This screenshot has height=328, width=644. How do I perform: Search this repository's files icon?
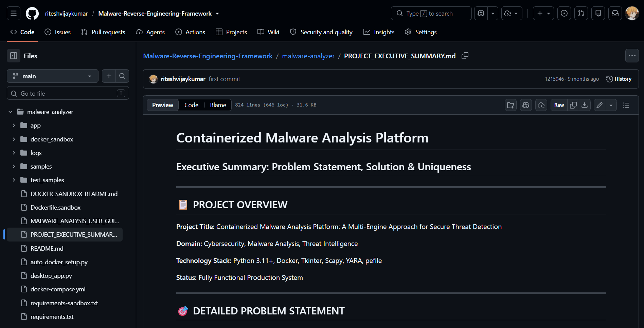point(122,76)
